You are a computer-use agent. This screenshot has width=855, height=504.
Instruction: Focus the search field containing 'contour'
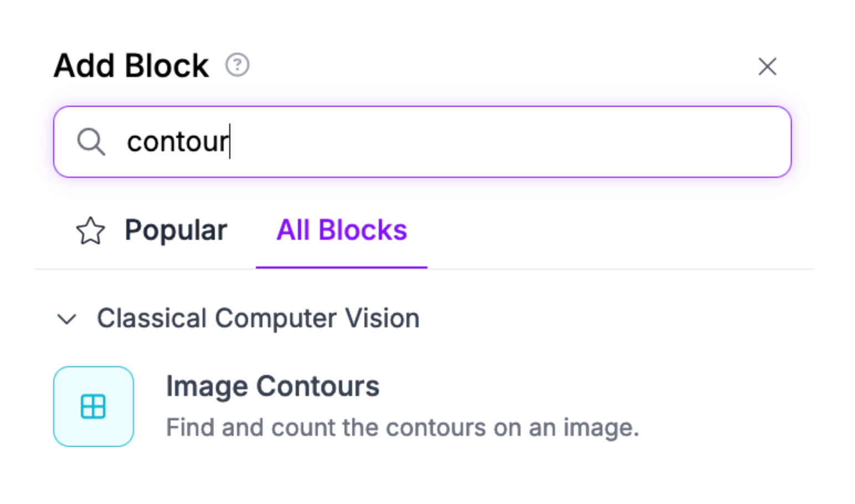[422, 142]
